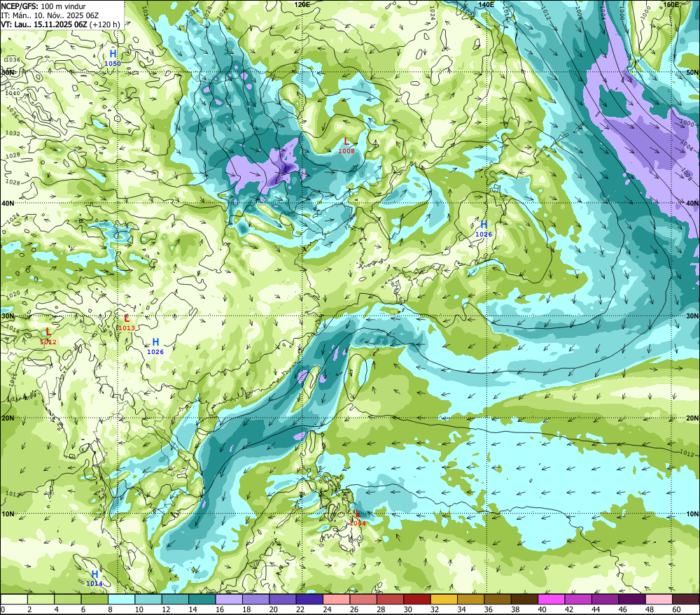Click the 'NCEP/GFS: 100 m vindur' title text
This screenshot has height=615, width=700.
click(43, 6)
